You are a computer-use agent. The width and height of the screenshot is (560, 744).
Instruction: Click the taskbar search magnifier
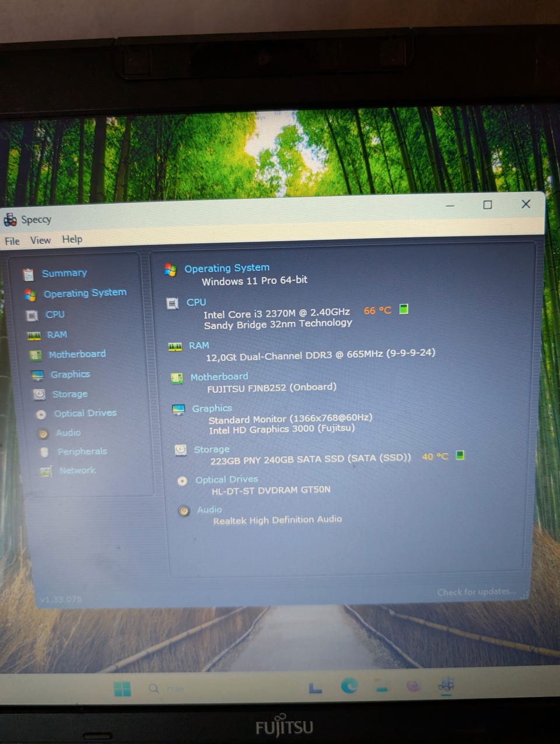tap(153, 689)
